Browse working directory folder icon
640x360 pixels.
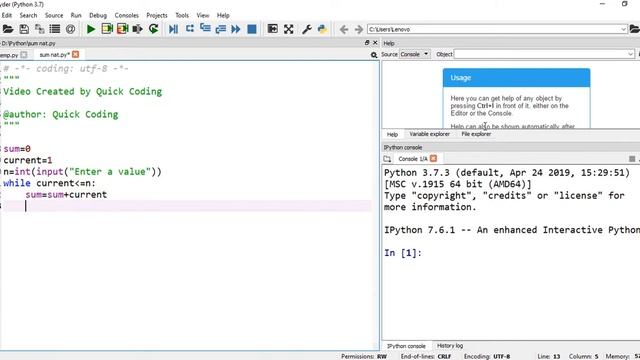pos(635,29)
